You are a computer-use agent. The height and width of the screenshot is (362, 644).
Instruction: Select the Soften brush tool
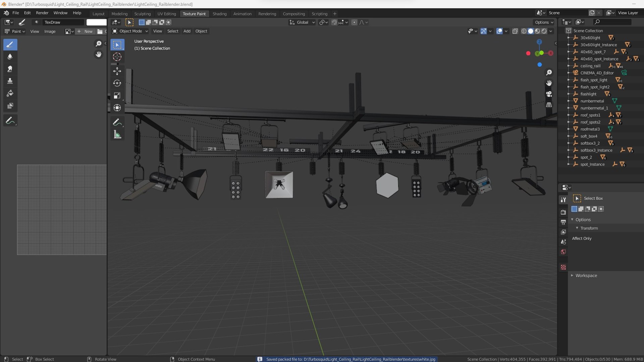tap(10, 57)
